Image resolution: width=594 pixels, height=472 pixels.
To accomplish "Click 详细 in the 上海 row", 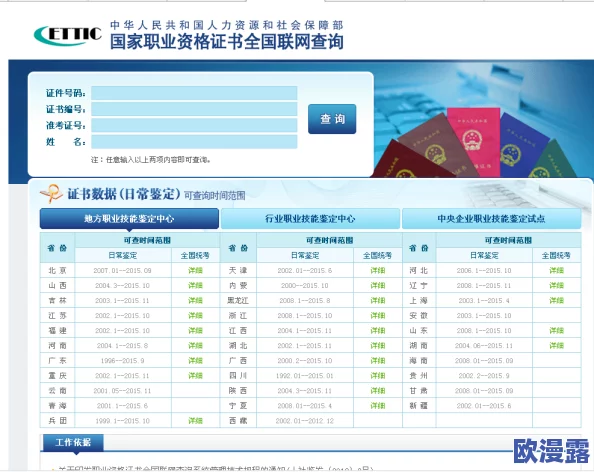I will [556, 300].
